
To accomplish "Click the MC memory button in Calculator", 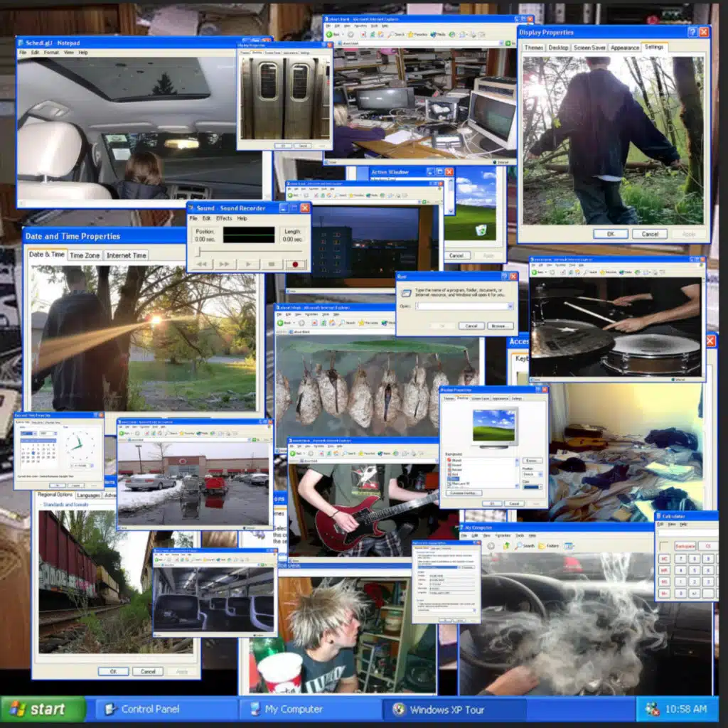I will (665, 559).
